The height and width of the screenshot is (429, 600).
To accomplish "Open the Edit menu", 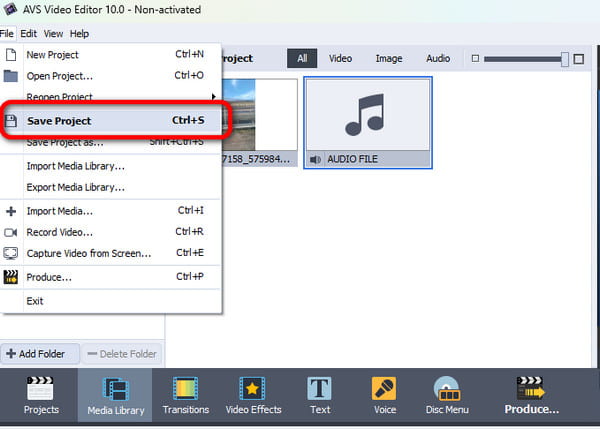I will [28, 34].
